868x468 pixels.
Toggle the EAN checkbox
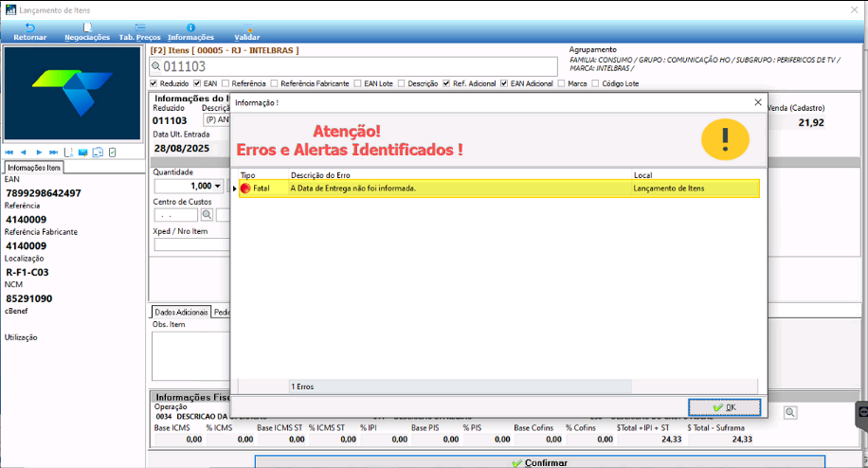click(x=197, y=83)
